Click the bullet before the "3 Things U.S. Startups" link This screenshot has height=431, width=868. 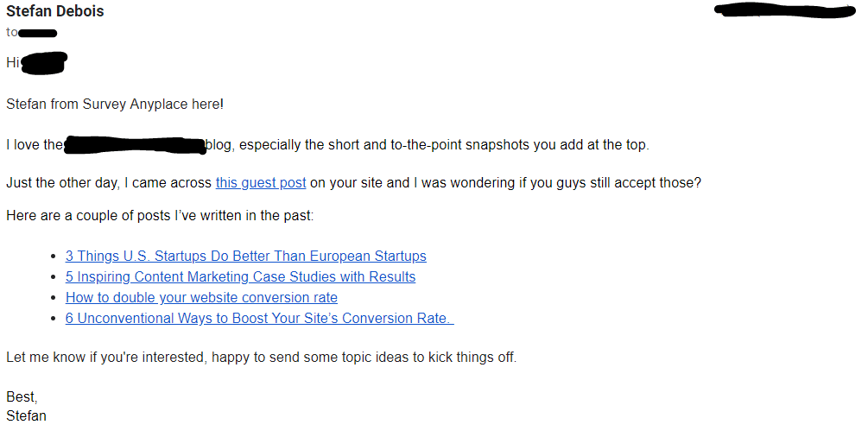(x=54, y=257)
